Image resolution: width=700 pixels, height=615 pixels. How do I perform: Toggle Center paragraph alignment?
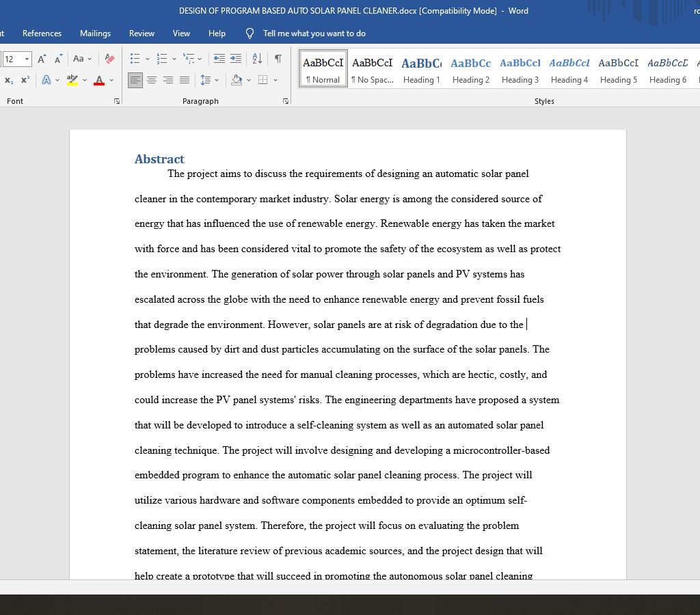click(152, 81)
